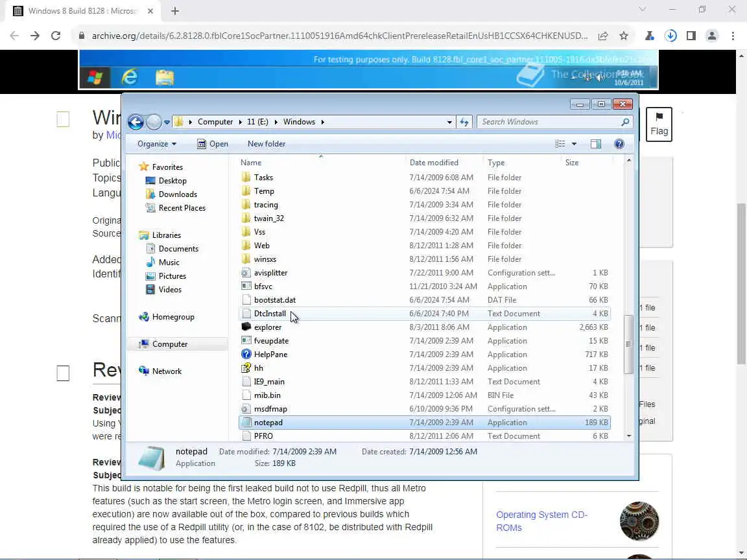Click the Explorer forward navigation arrow

point(154,122)
